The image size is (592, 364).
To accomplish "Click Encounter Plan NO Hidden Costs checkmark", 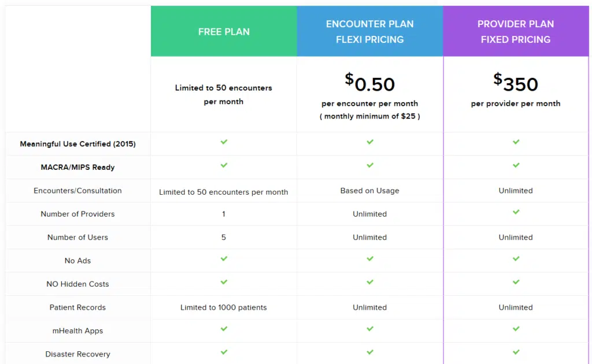I will pos(370,282).
